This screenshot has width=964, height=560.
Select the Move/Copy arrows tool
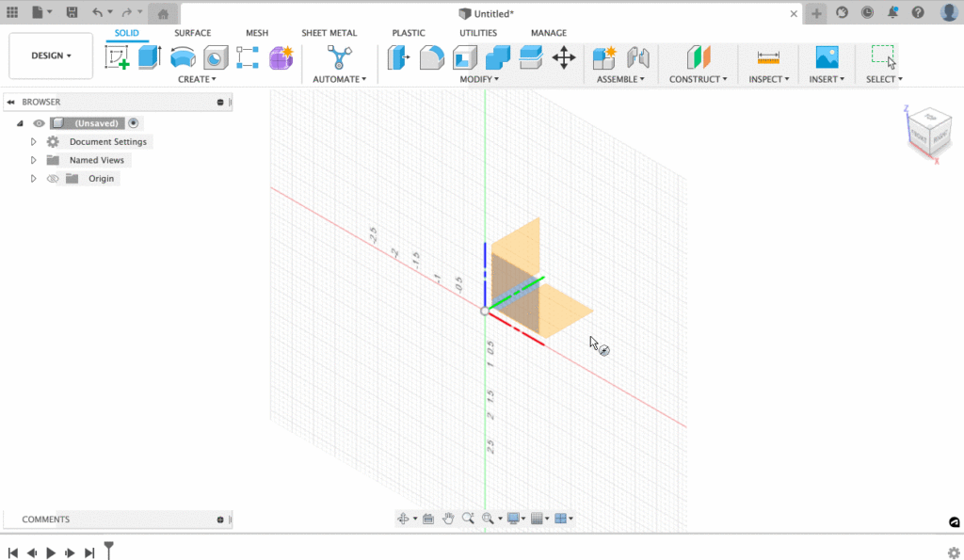[564, 57]
